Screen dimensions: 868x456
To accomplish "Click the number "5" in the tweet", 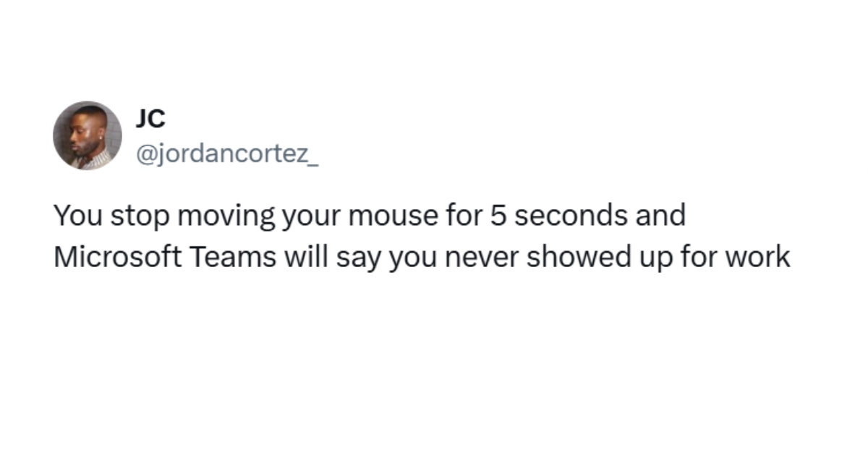I will tap(497, 216).
